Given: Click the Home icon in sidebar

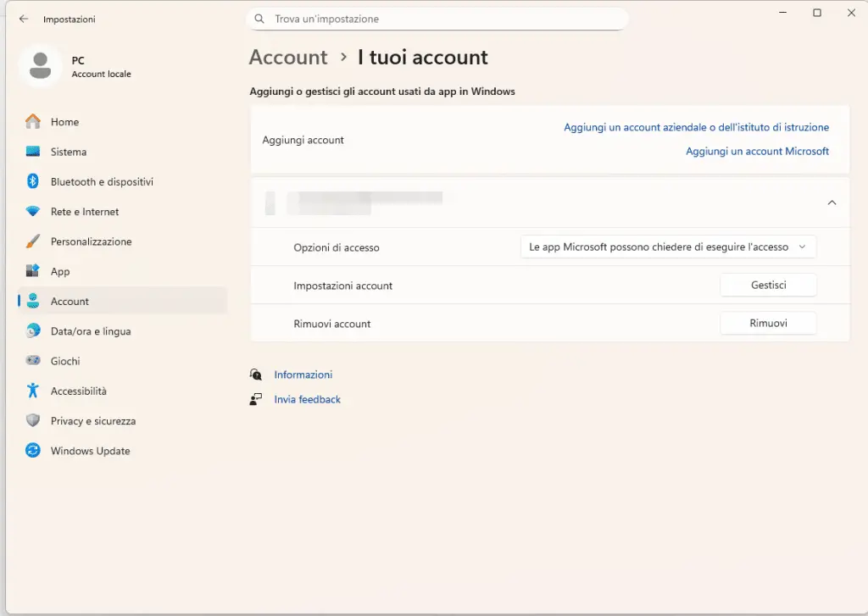Looking at the screenshot, I should [x=33, y=122].
